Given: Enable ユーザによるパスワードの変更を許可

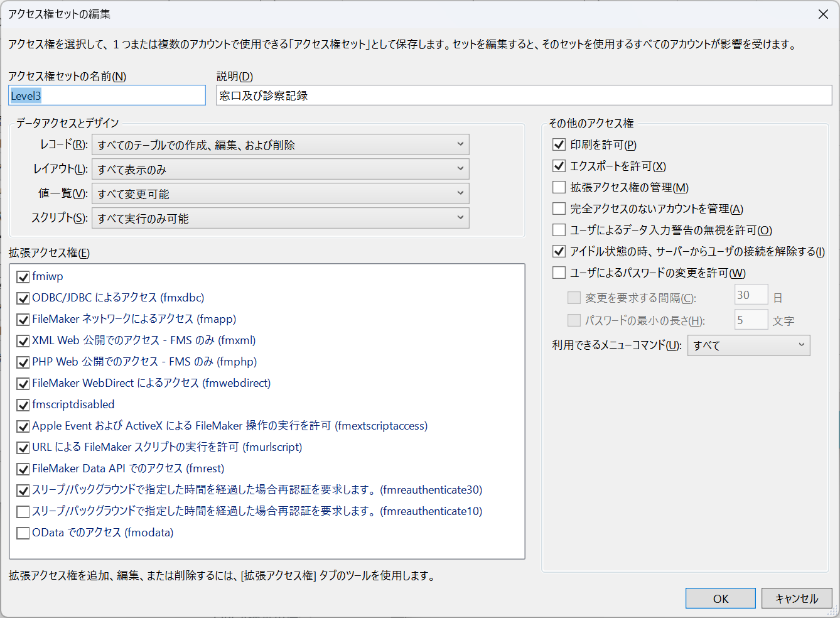Looking at the screenshot, I should pos(559,273).
